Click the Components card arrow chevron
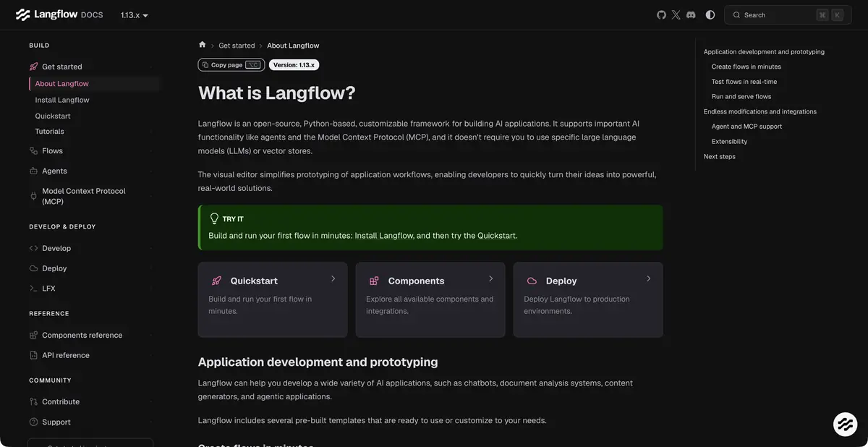This screenshot has width=868, height=447. [x=491, y=278]
